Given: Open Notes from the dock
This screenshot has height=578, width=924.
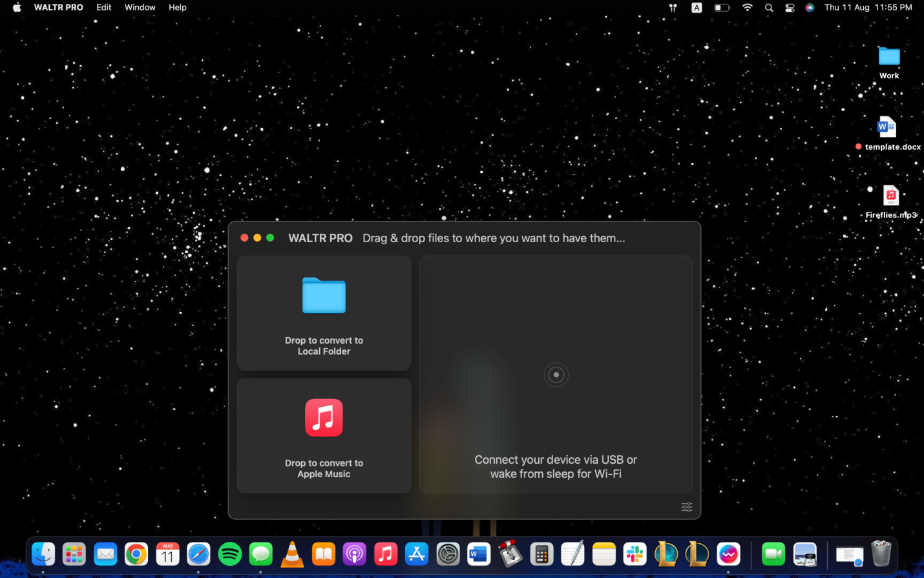Looking at the screenshot, I should [x=604, y=554].
